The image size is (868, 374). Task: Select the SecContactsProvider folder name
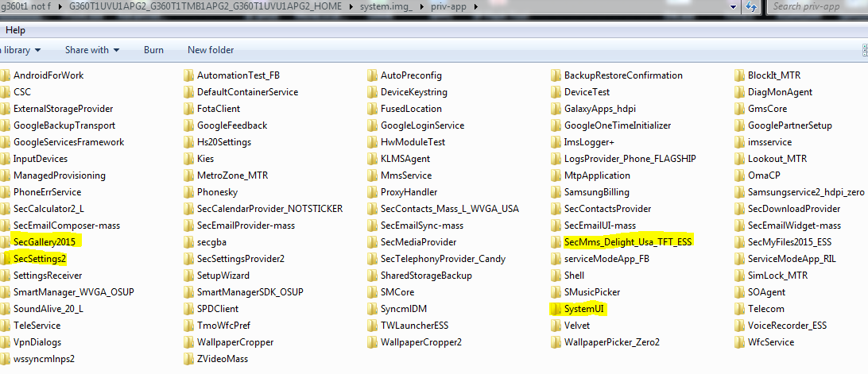608,209
